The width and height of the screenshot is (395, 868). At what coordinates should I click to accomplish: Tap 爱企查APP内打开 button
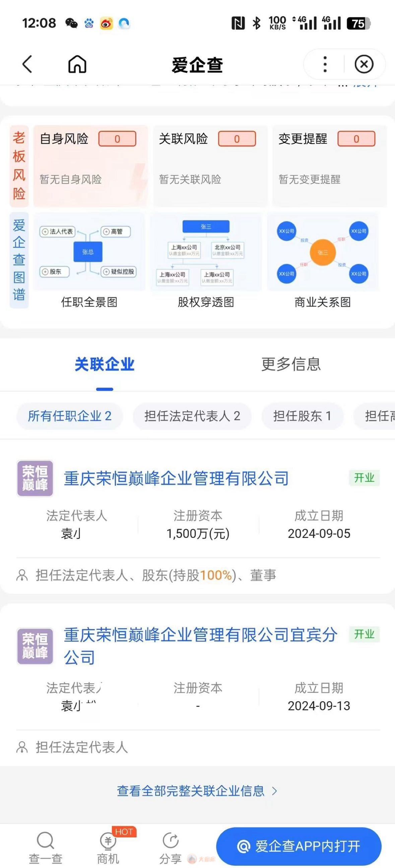click(x=299, y=846)
